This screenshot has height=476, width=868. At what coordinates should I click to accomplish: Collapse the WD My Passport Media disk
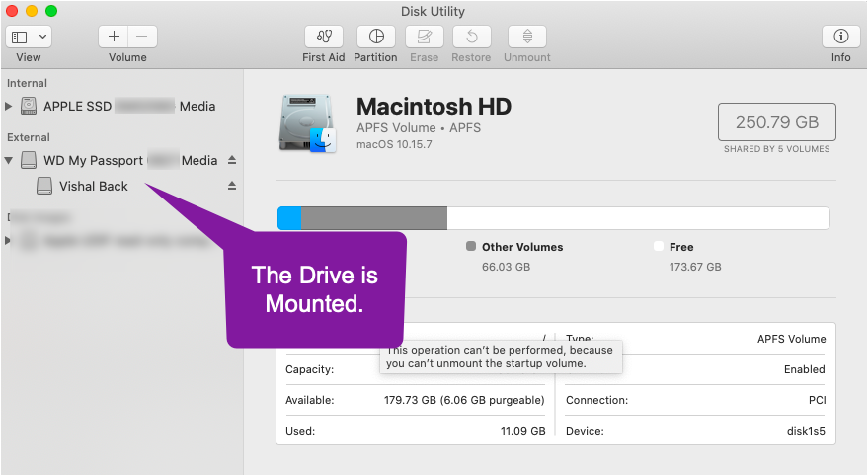(x=8, y=161)
